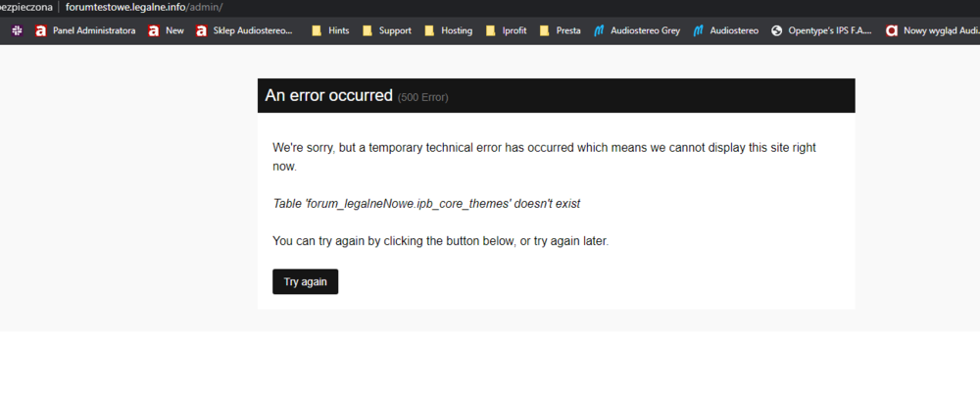The image size is (980, 399).
Task: Click the '(500 Error)' text in header
Action: 423,97
